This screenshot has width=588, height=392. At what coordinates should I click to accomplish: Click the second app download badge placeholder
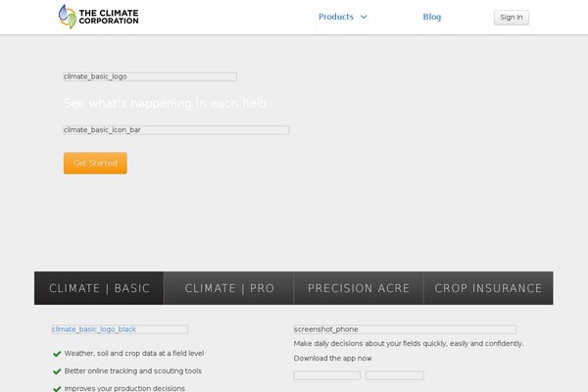[x=395, y=375]
